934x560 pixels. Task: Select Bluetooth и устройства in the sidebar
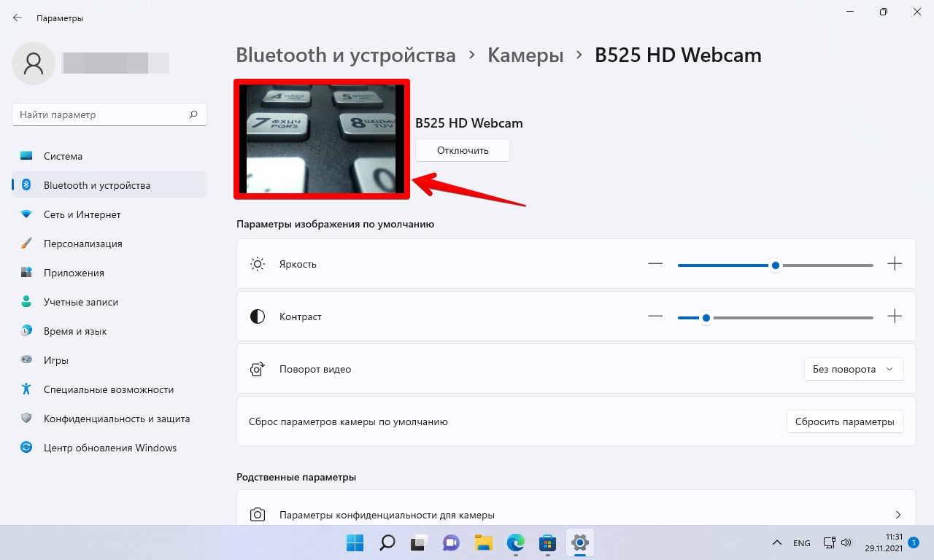[109, 185]
